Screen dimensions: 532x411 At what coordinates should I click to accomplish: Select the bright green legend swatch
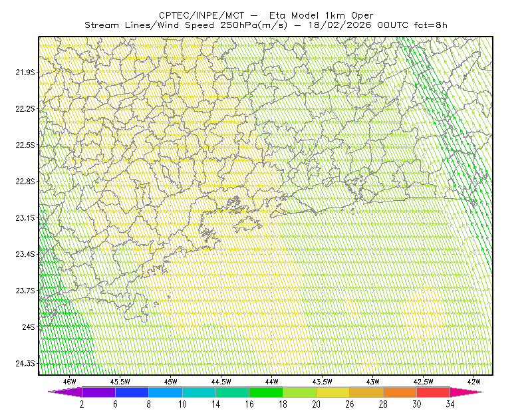pyautogui.click(x=266, y=392)
